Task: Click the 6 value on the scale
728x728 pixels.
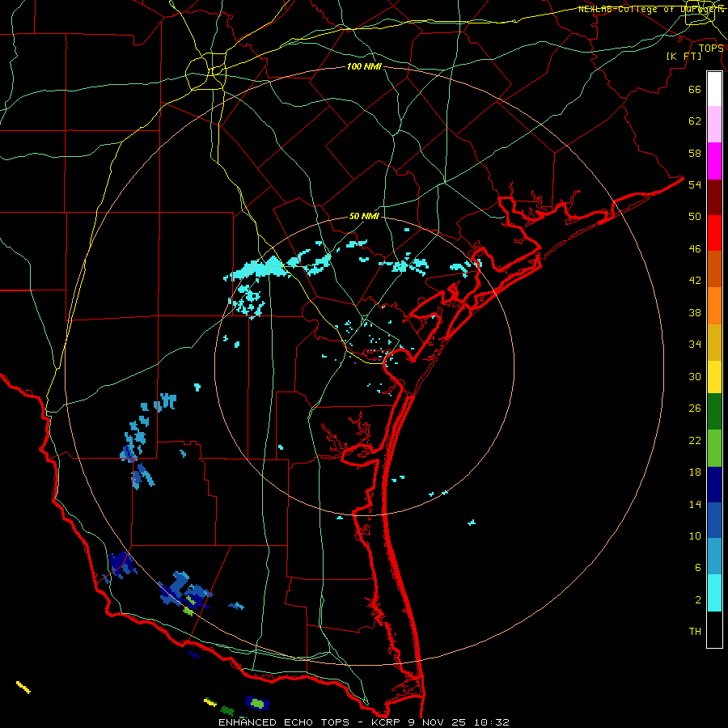Action: pyautogui.click(x=697, y=568)
